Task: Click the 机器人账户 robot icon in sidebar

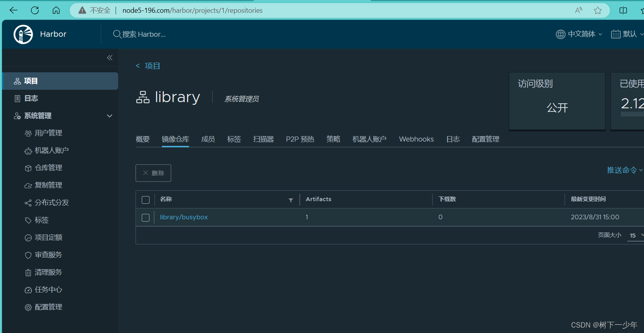Action: pos(28,151)
